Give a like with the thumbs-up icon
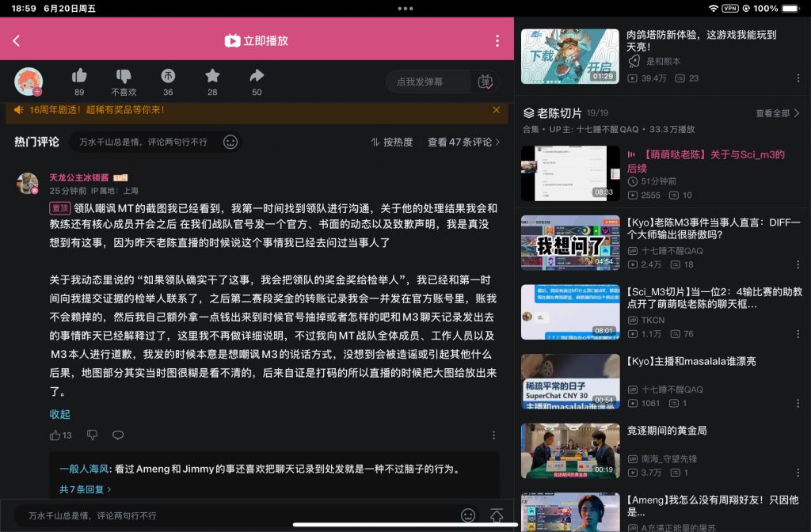 pos(79,74)
